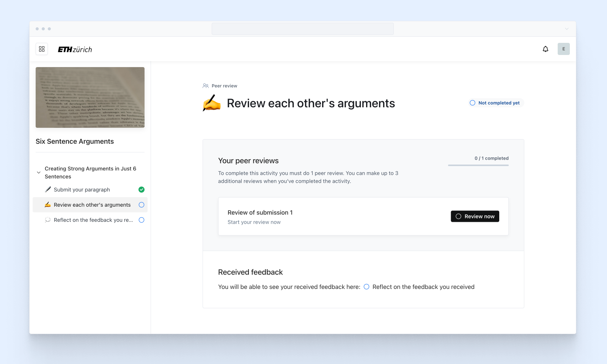Click Review of submission 1 card title
607x364 pixels.
point(260,213)
